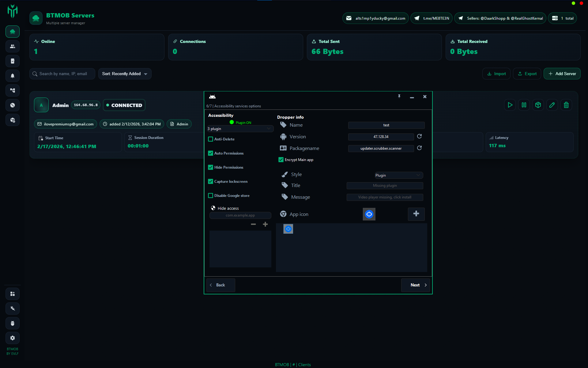This screenshot has width=588, height=368.
Task: Open the Sort: Recently Added dropdown
Action: 125,74
